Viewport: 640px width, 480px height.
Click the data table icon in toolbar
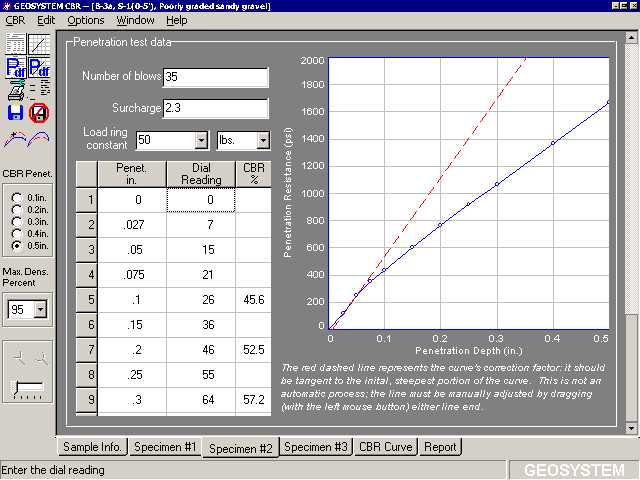pyautogui.click(x=16, y=44)
